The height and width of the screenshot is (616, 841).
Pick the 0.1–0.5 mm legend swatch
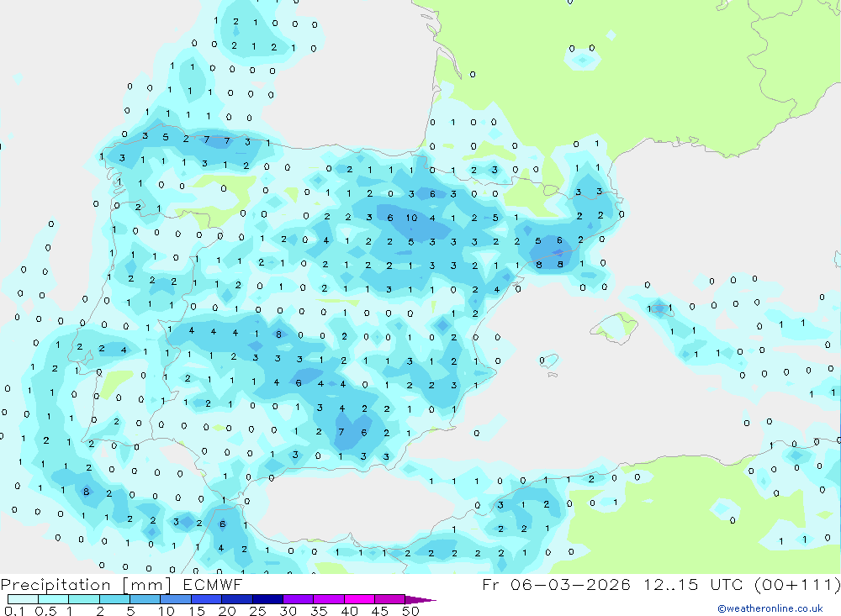23,599
